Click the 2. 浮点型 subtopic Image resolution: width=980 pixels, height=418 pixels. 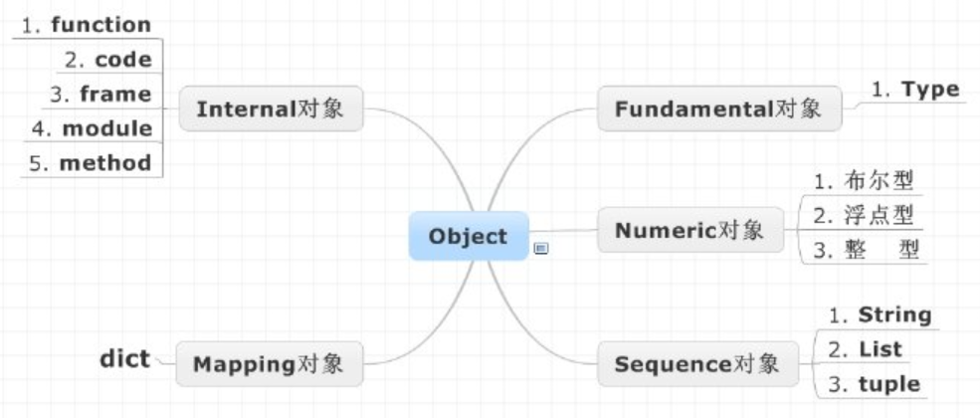click(864, 216)
